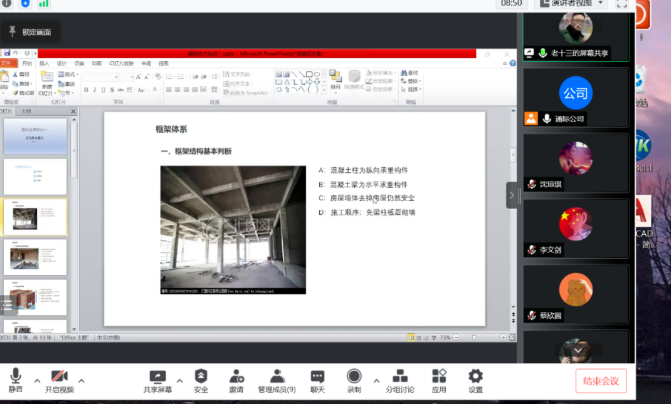Turn on video with 开启视频 button
The height and width of the screenshot is (404, 671).
click(x=59, y=378)
